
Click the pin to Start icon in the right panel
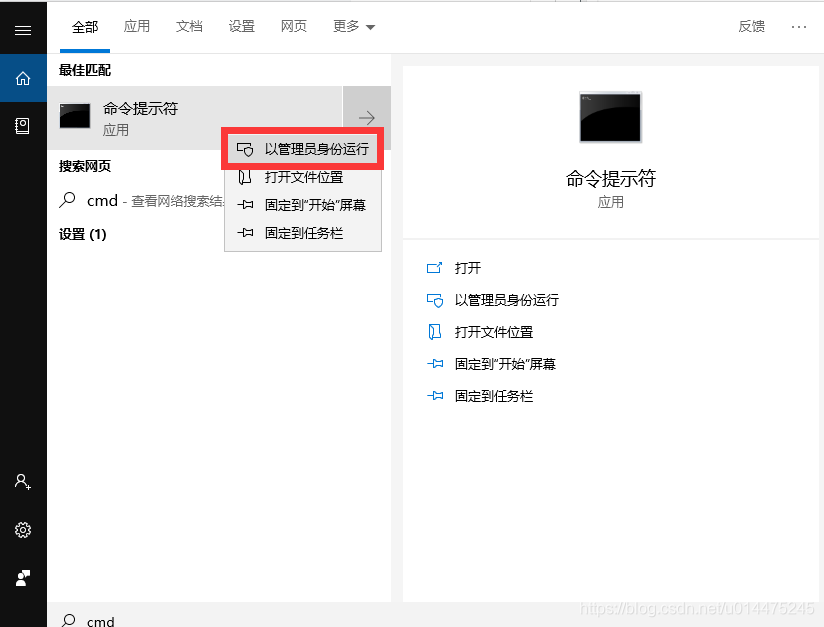click(x=435, y=364)
